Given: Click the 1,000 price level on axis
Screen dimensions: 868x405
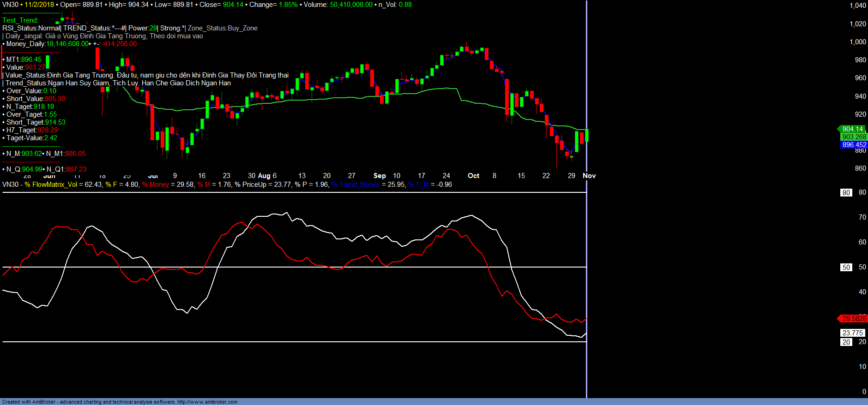Looking at the screenshot, I should (x=858, y=42).
